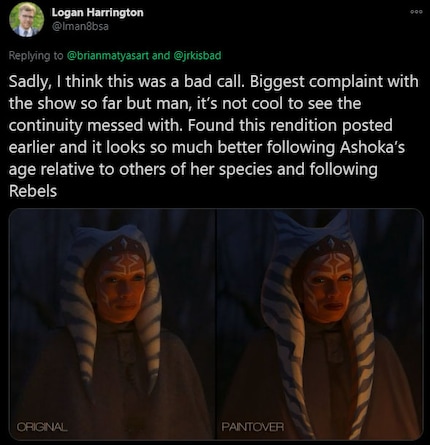The width and height of the screenshot is (430, 445).
Task: Click the Logan Harrington display name
Action: coord(97,13)
